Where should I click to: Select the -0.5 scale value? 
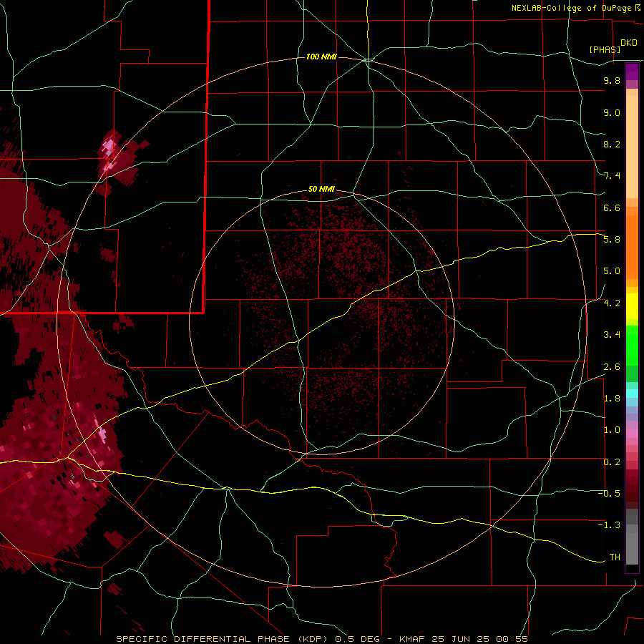point(609,494)
